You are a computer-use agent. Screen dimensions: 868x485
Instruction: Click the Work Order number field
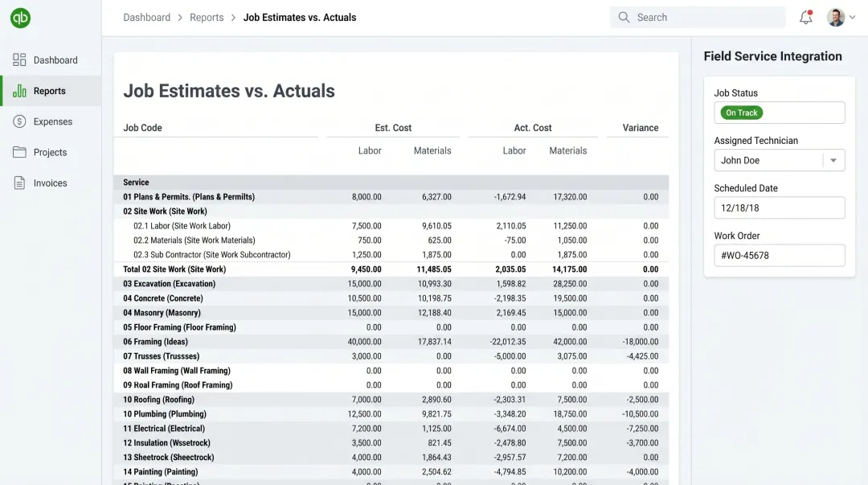coord(779,255)
